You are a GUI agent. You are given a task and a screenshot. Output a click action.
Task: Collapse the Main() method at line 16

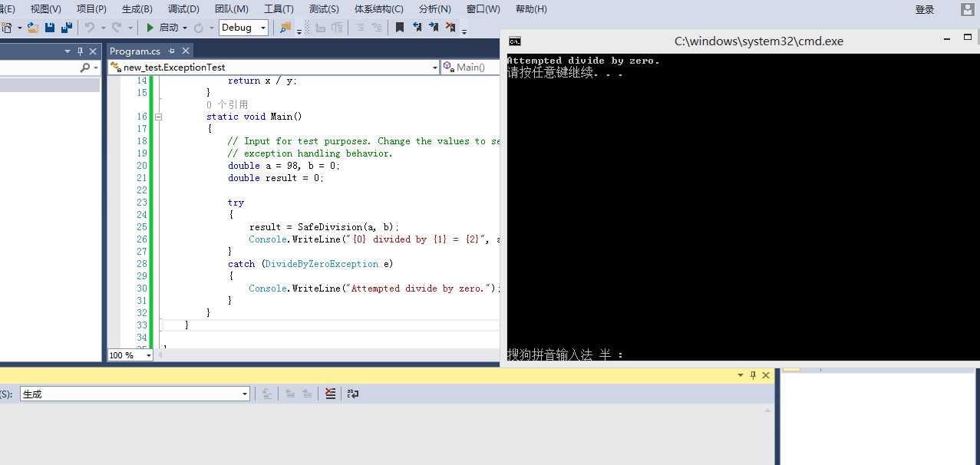[x=159, y=117]
